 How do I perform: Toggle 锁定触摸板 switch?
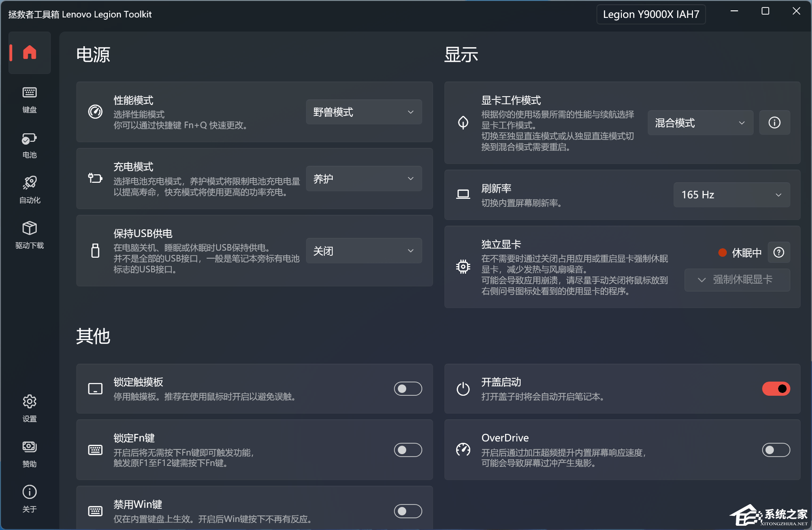[x=408, y=389]
